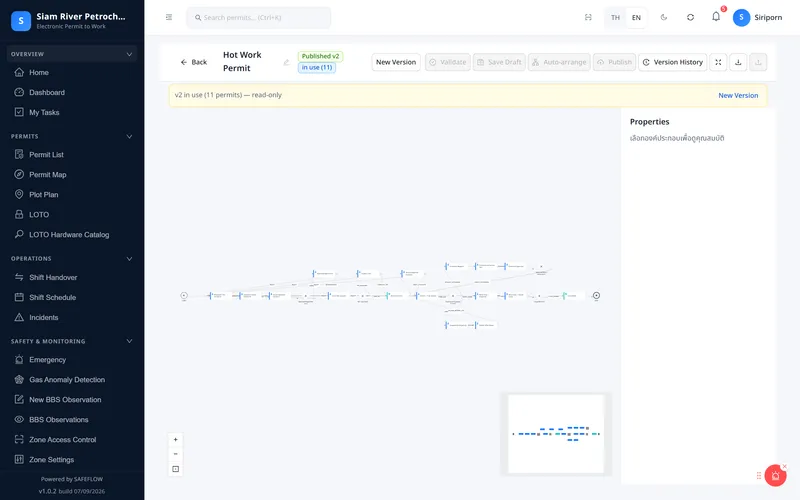Viewport: 800px width, 500px height.
Task: Click the edit pencil beside Hot Work Permit
Action: click(x=286, y=62)
